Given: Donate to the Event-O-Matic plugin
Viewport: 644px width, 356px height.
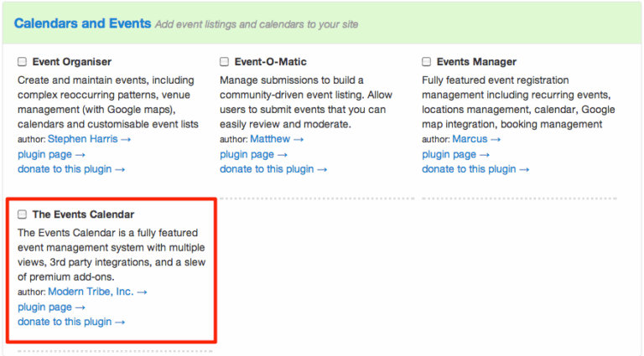Looking at the screenshot, I should coord(273,169).
